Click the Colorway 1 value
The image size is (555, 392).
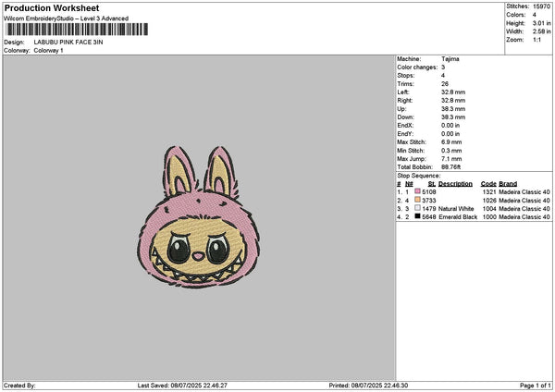tap(48, 51)
